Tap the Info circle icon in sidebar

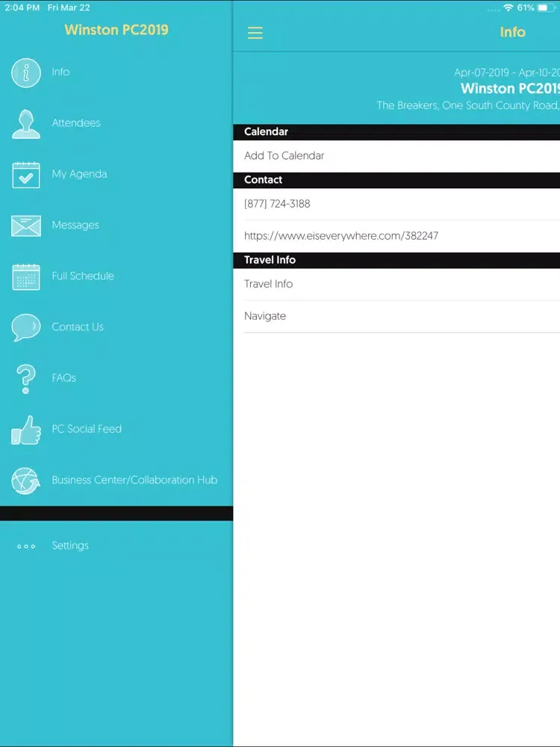(x=25, y=72)
